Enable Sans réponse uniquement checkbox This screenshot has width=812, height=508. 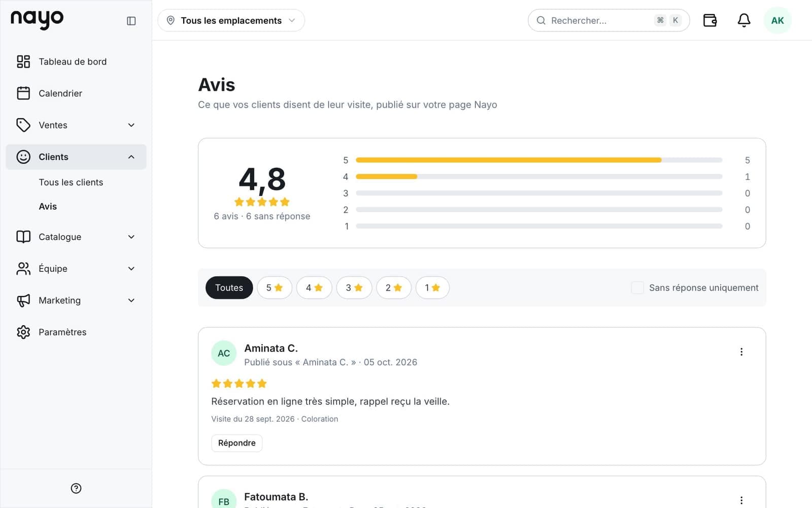[x=637, y=288]
